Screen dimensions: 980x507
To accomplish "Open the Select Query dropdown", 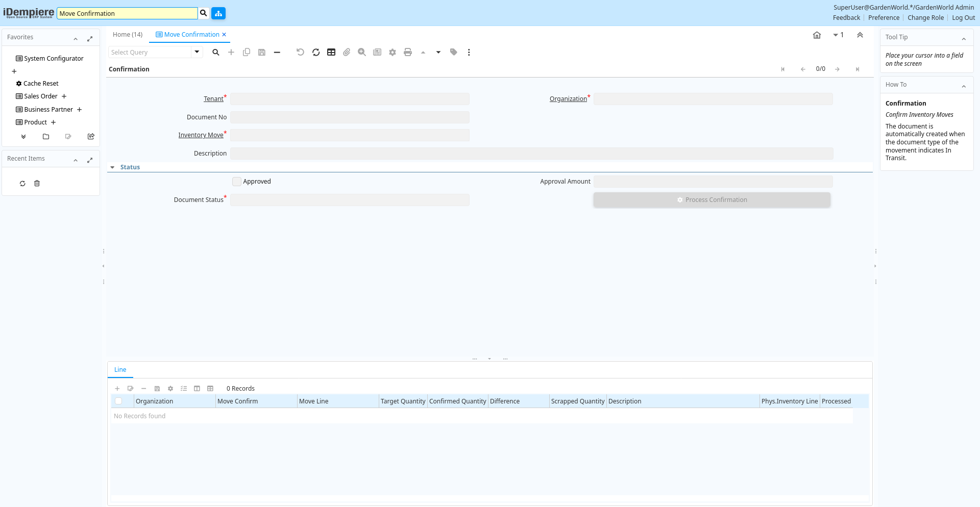I will (197, 52).
